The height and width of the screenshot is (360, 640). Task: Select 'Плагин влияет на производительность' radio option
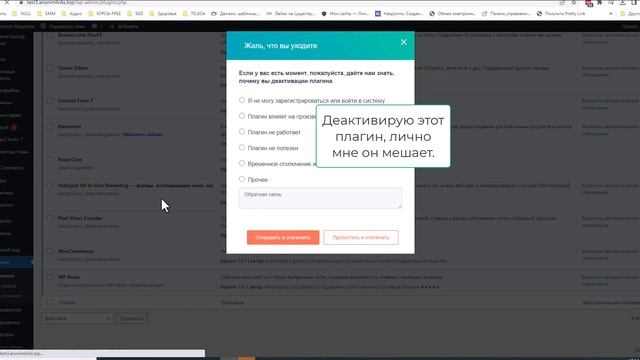click(x=242, y=116)
